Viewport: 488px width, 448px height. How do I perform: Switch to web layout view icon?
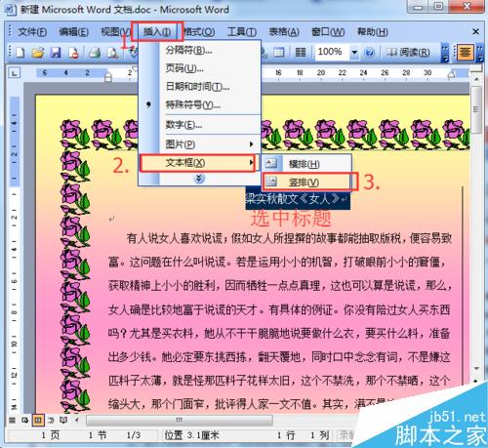[x=25, y=421]
